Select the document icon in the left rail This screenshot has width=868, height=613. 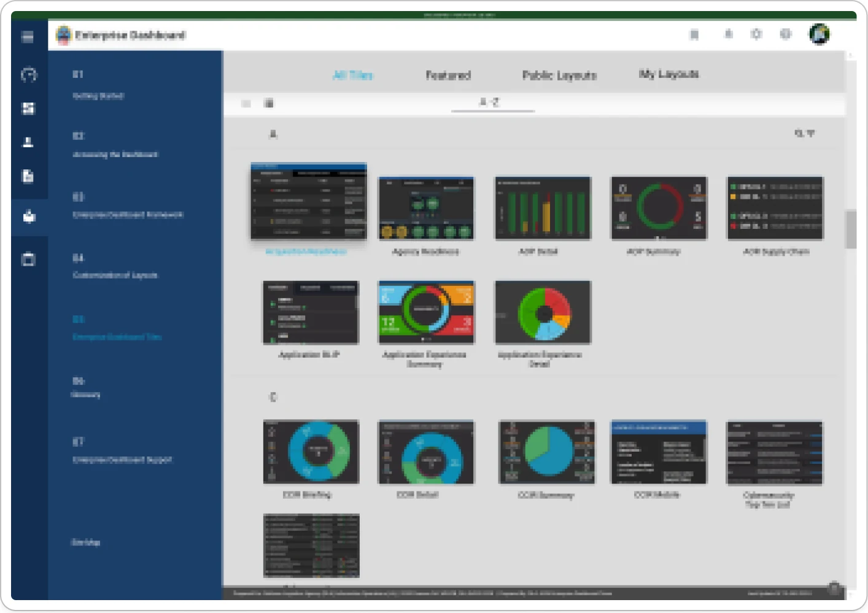pos(28,177)
